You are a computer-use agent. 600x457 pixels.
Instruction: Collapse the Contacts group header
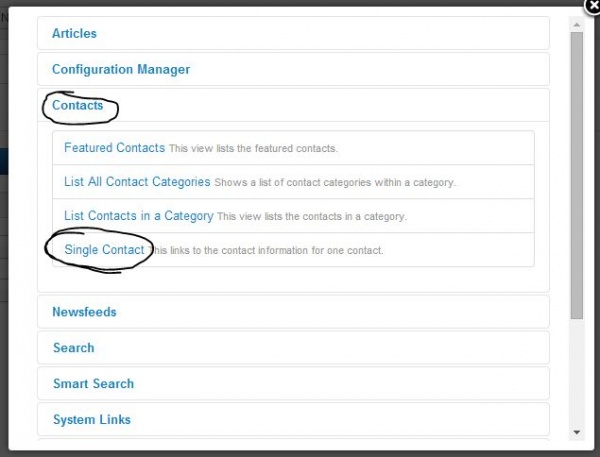pos(78,105)
